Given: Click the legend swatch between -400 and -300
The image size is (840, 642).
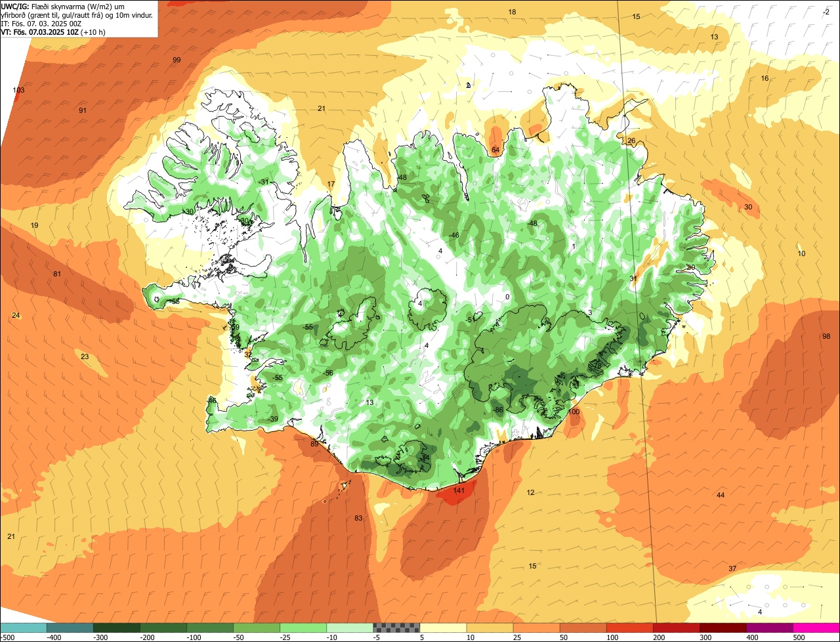Looking at the screenshot, I should coord(70,628).
